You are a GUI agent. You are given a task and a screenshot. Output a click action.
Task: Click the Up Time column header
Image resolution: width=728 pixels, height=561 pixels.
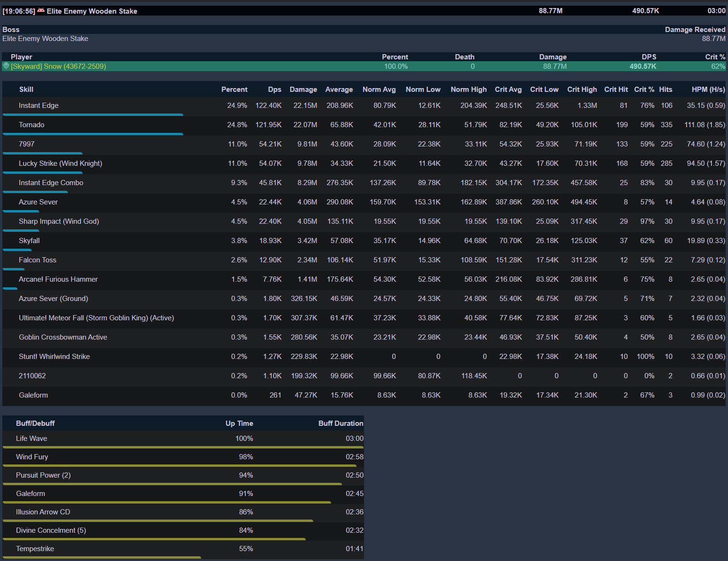click(239, 423)
